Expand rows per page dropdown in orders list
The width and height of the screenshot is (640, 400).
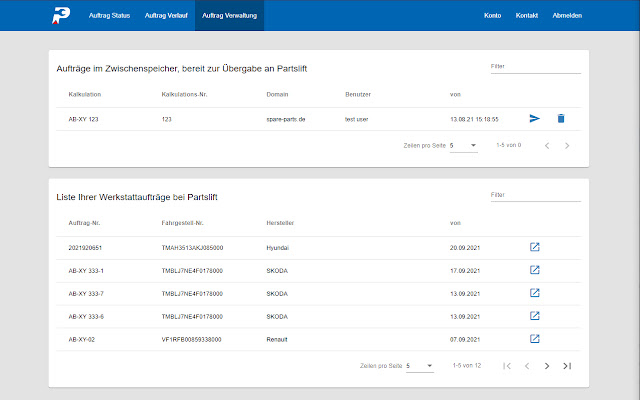tap(420, 366)
